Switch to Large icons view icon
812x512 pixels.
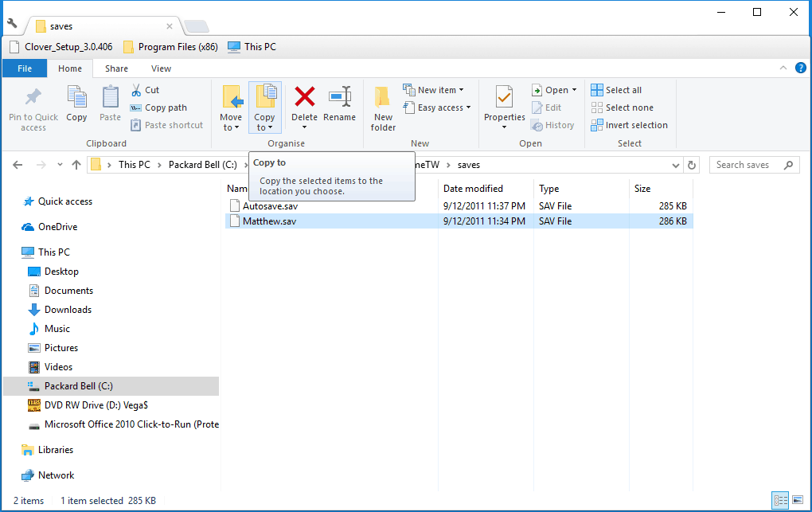coord(798,501)
